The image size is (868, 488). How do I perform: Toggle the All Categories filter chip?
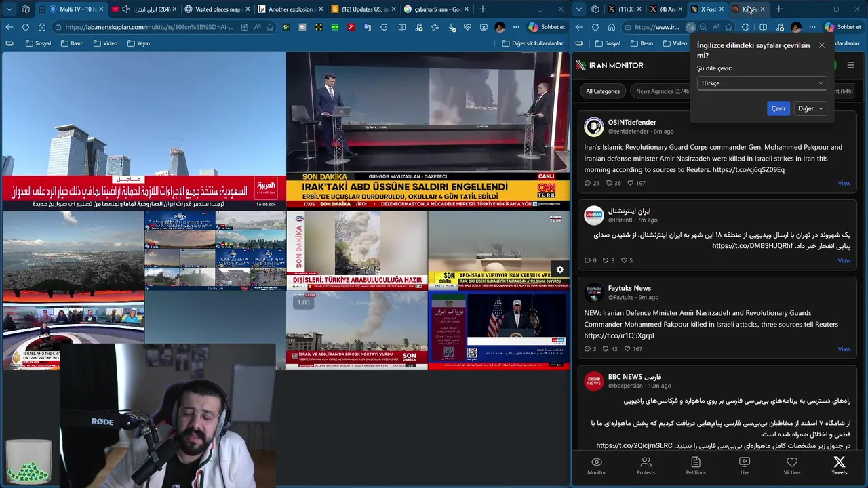click(602, 91)
